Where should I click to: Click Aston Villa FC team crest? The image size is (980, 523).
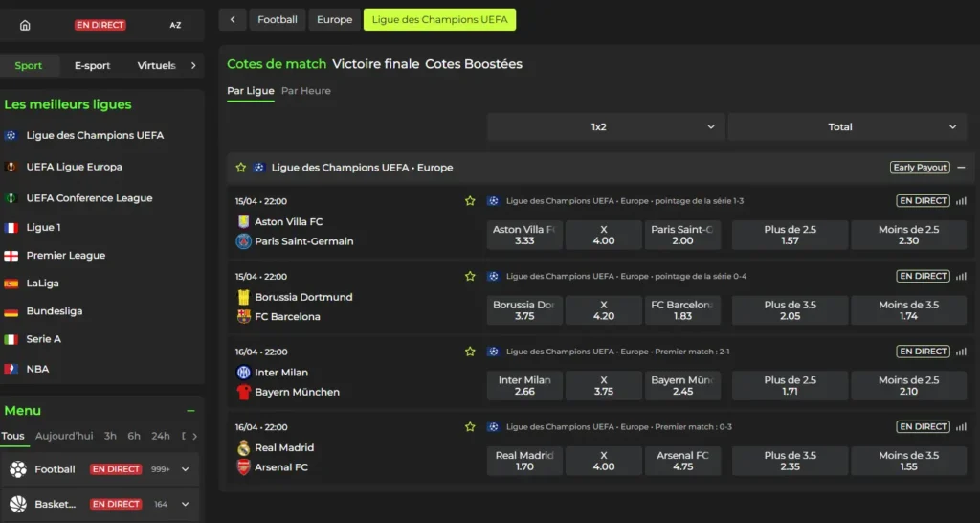click(244, 221)
